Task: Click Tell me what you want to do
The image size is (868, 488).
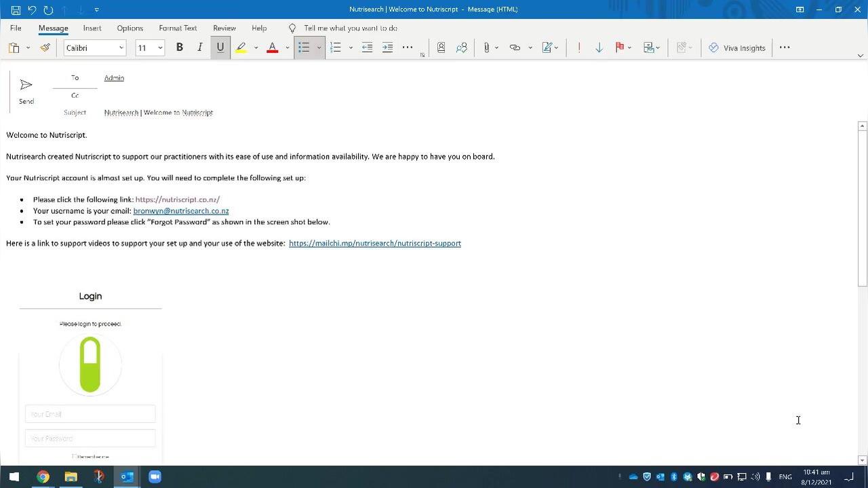Action: (350, 28)
